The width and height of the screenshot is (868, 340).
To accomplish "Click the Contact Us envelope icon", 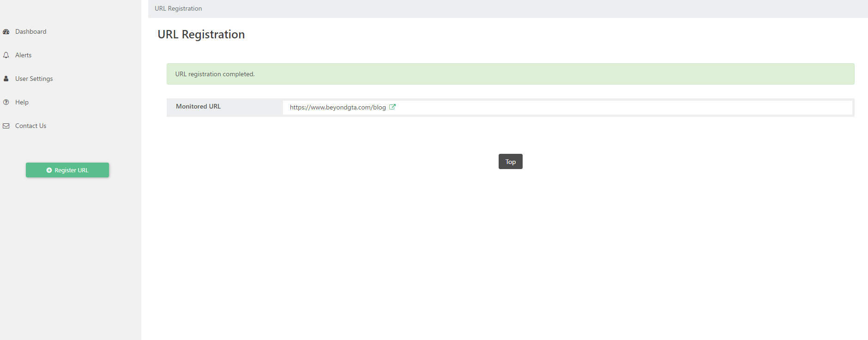I will pyautogui.click(x=6, y=126).
